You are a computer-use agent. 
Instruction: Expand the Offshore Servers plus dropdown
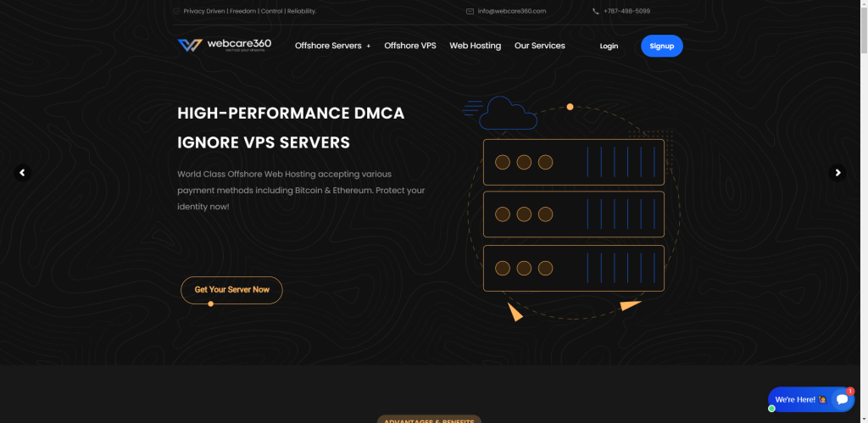click(x=368, y=46)
